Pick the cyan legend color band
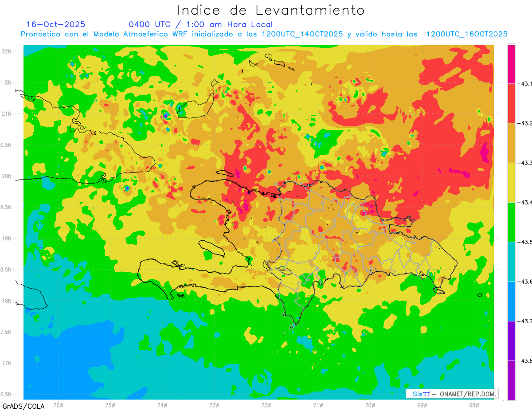The image size is (532, 411). tap(511, 262)
